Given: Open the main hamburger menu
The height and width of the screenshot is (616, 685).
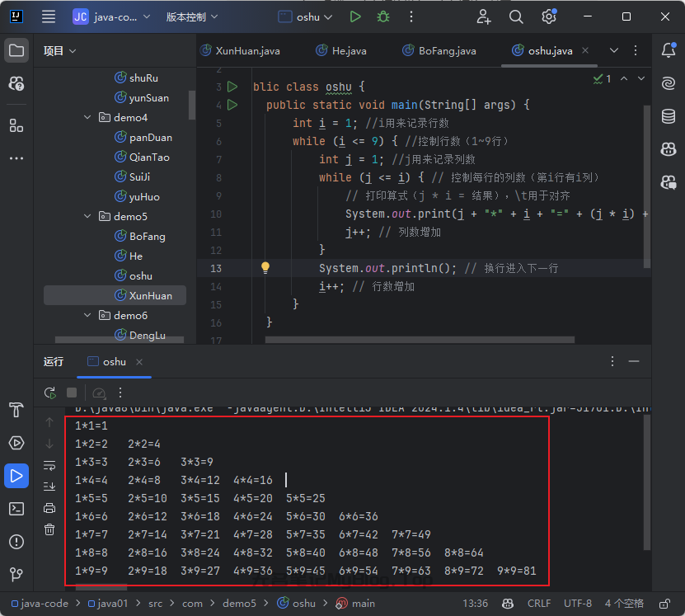Looking at the screenshot, I should tap(49, 17).
